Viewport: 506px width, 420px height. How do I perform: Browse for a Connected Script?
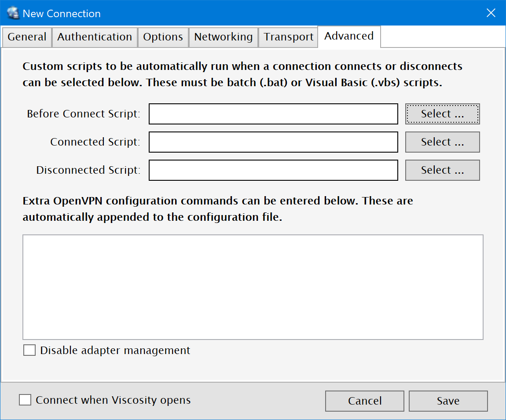tap(443, 142)
